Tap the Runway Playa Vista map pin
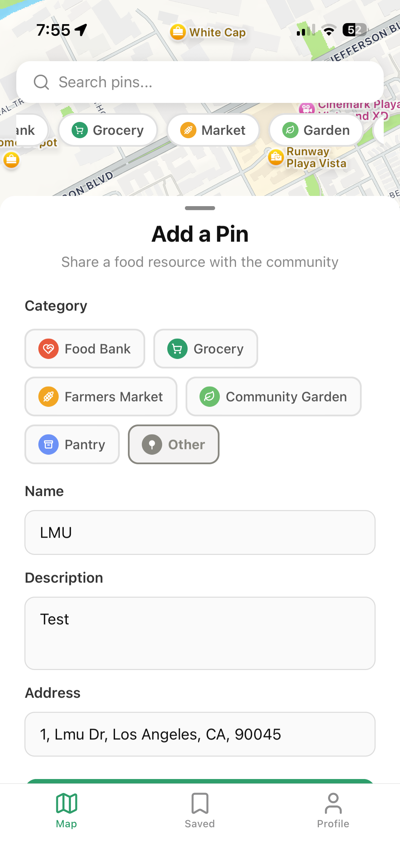The height and width of the screenshot is (868, 400). click(x=276, y=158)
